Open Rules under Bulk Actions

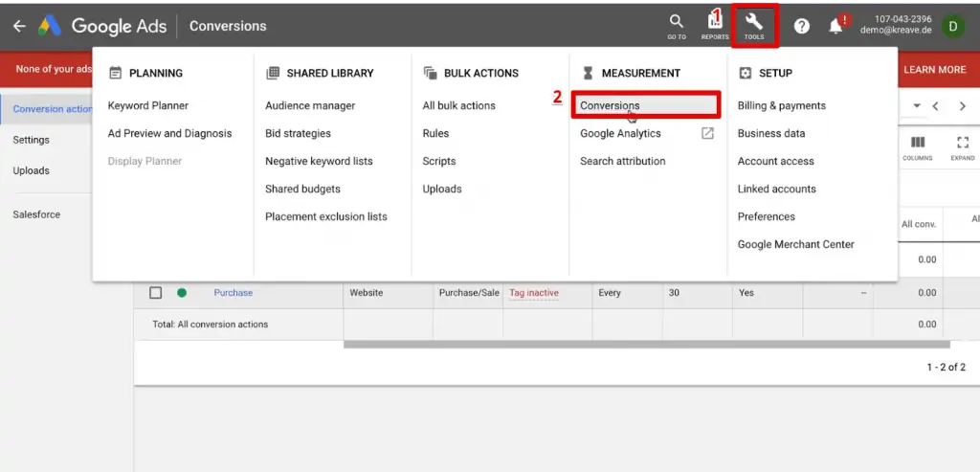click(x=435, y=133)
